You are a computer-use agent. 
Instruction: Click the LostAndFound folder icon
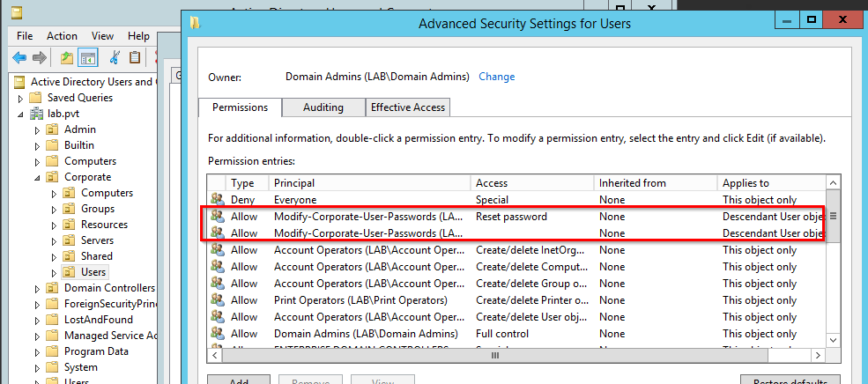coord(52,320)
